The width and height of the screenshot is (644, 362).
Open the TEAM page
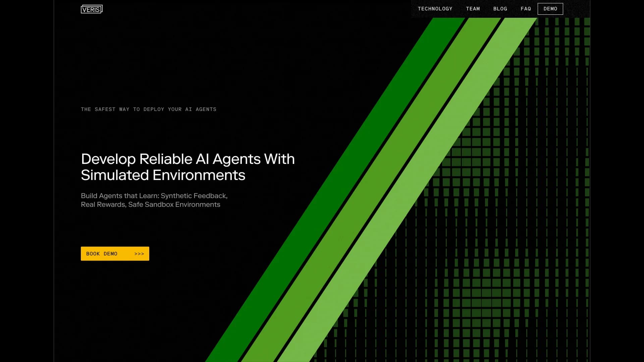(x=473, y=9)
